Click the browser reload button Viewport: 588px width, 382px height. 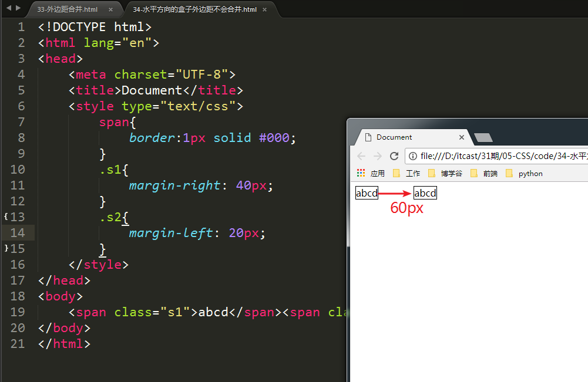(394, 156)
